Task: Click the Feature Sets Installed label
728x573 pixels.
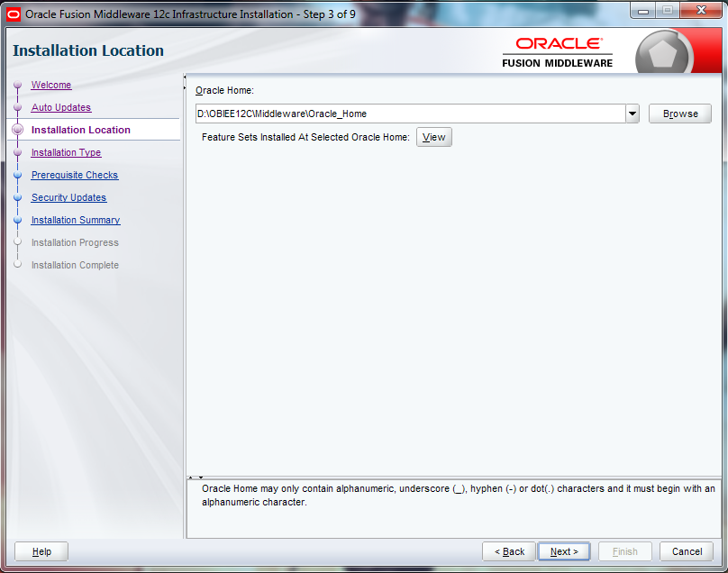Action: 305,138
